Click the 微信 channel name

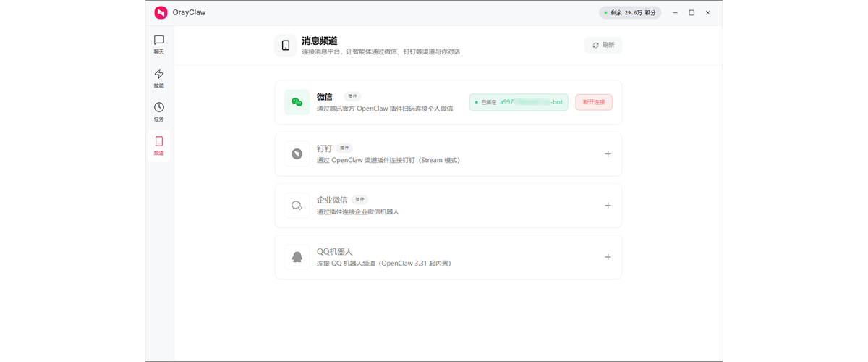[325, 96]
